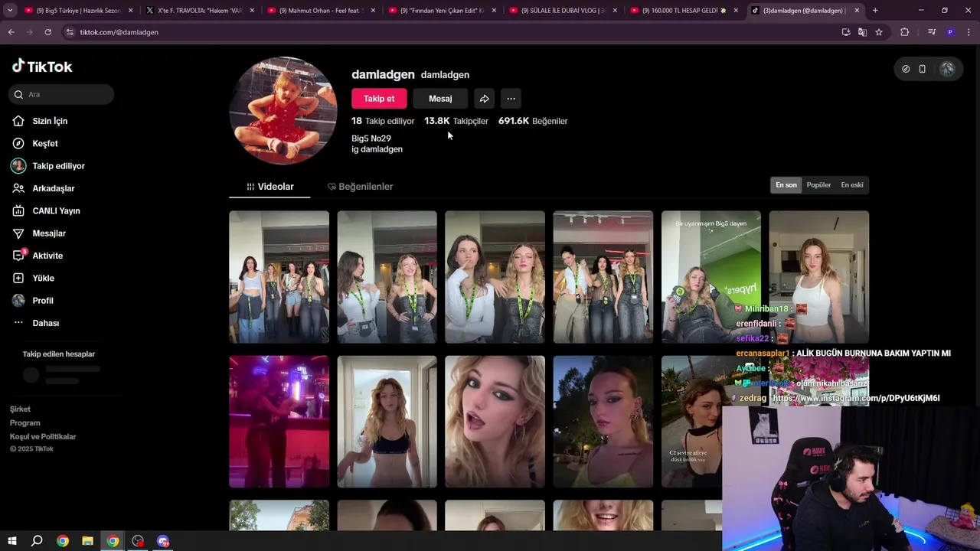The image size is (980, 551).
Task: Click 691.6K Beğeniler count
Action: pyautogui.click(x=533, y=121)
